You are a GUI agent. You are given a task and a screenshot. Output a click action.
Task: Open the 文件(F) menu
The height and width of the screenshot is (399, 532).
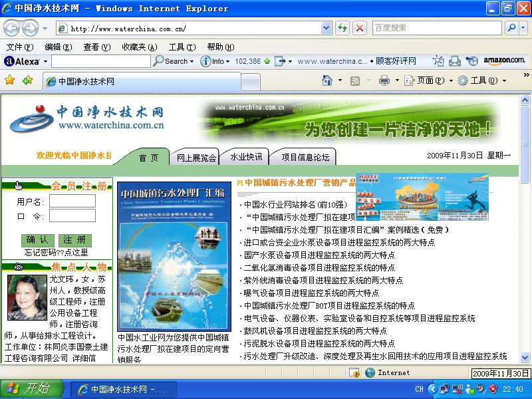(x=20, y=47)
